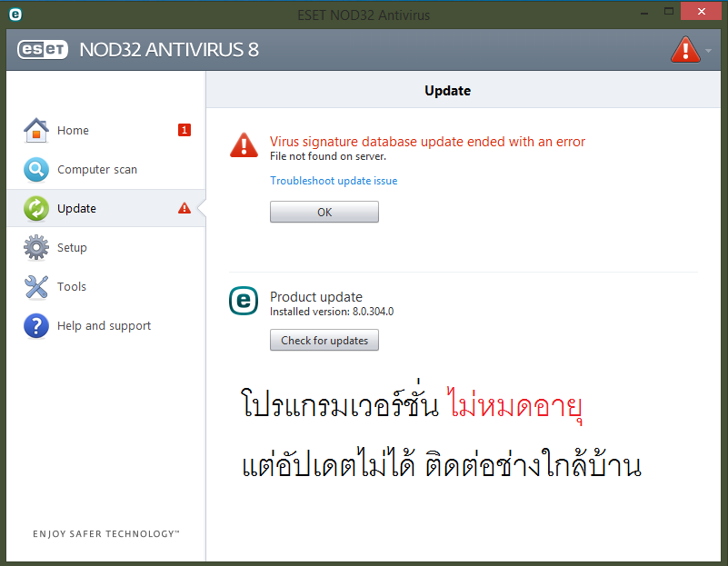Click the Help question mark icon
The width and height of the screenshot is (728, 566).
point(36,325)
